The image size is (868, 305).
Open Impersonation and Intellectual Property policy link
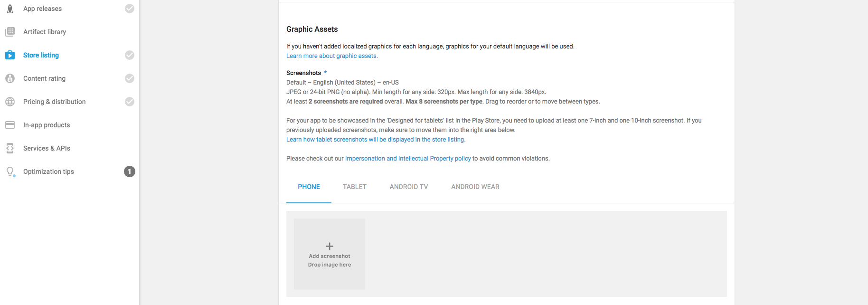pos(408,158)
